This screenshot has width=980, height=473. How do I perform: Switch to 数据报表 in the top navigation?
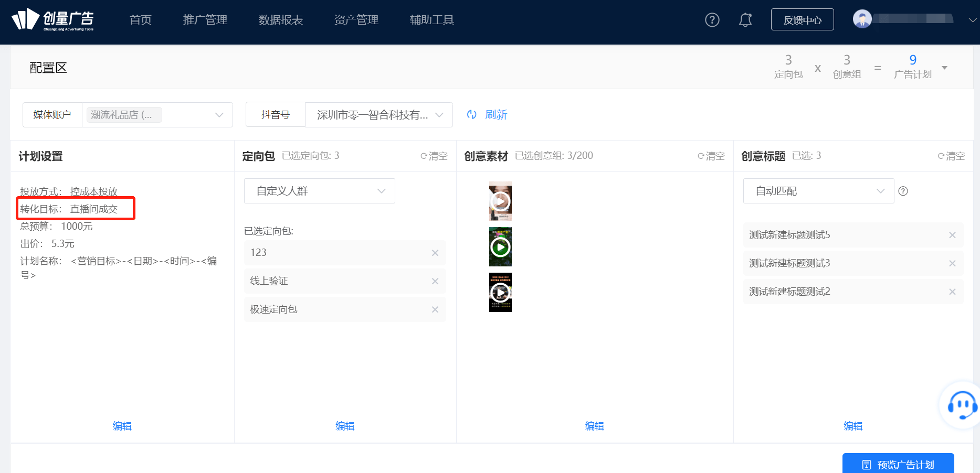point(280,20)
